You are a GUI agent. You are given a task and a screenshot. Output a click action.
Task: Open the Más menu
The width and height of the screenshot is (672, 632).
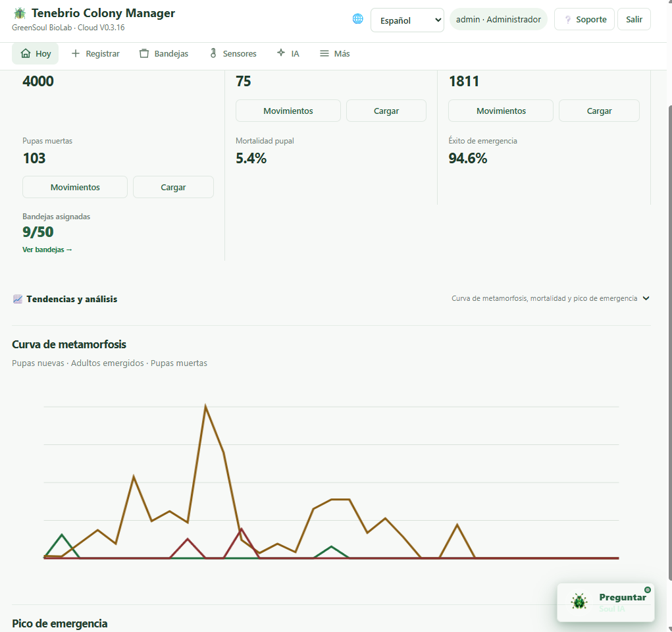pyautogui.click(x=335, y=53)
